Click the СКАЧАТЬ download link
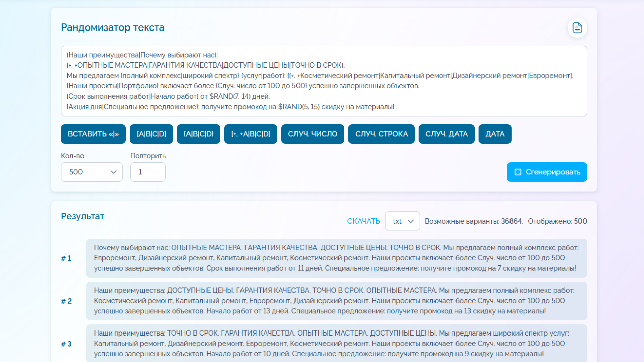The width and height of the screenshot is (644, 362). click(363, 221)
